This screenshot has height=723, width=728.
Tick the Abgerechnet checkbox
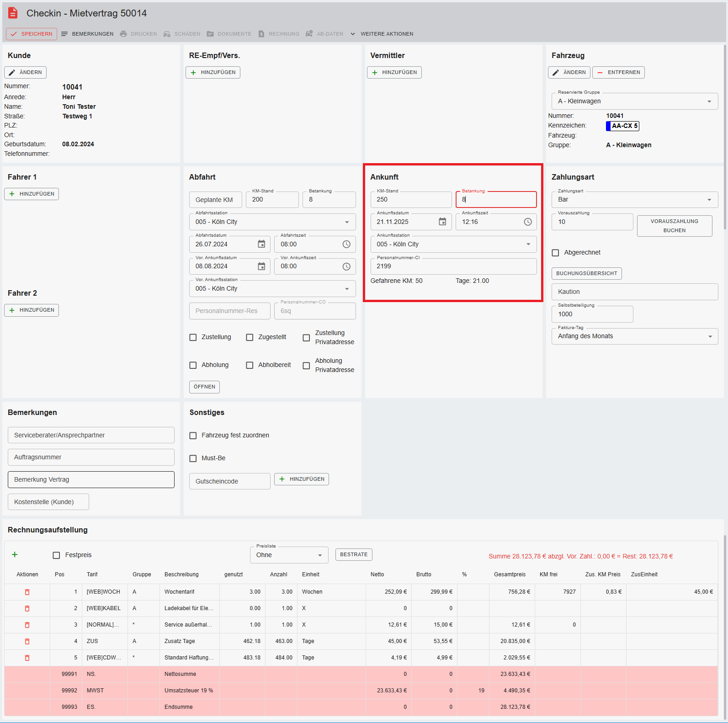click(x=556, y=253)
